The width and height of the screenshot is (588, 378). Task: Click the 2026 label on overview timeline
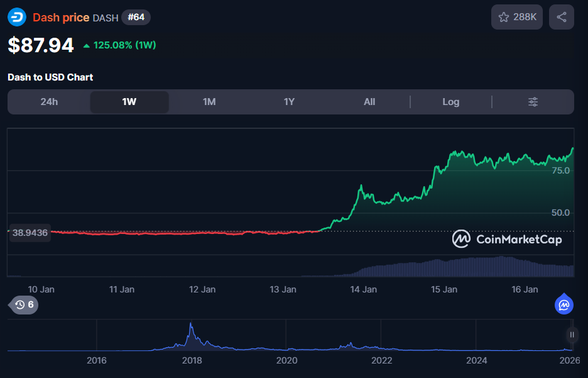[570, 360]
